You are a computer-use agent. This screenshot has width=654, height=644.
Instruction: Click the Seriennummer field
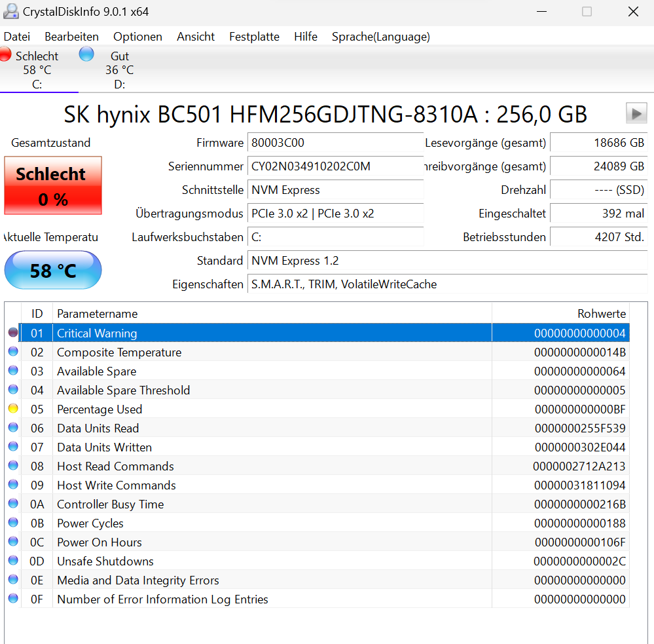pyautogui.click(x=335, y=166)
